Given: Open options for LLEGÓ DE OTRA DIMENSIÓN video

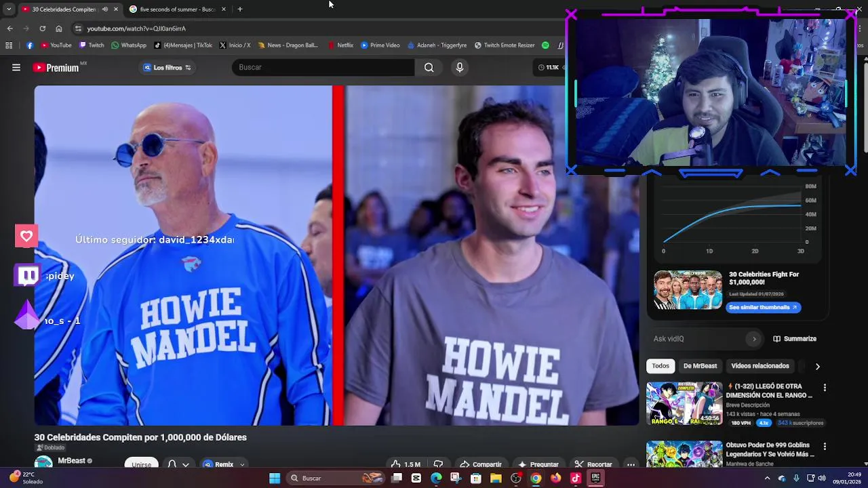Looking at the screenshot, I should coord(825,388).
